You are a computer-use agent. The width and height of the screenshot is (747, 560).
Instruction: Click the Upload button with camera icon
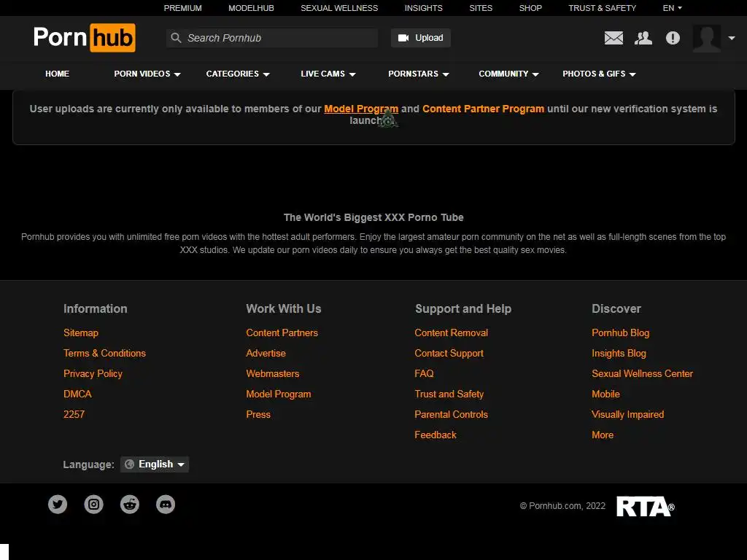pyautogui.click(x=421, y=38)
